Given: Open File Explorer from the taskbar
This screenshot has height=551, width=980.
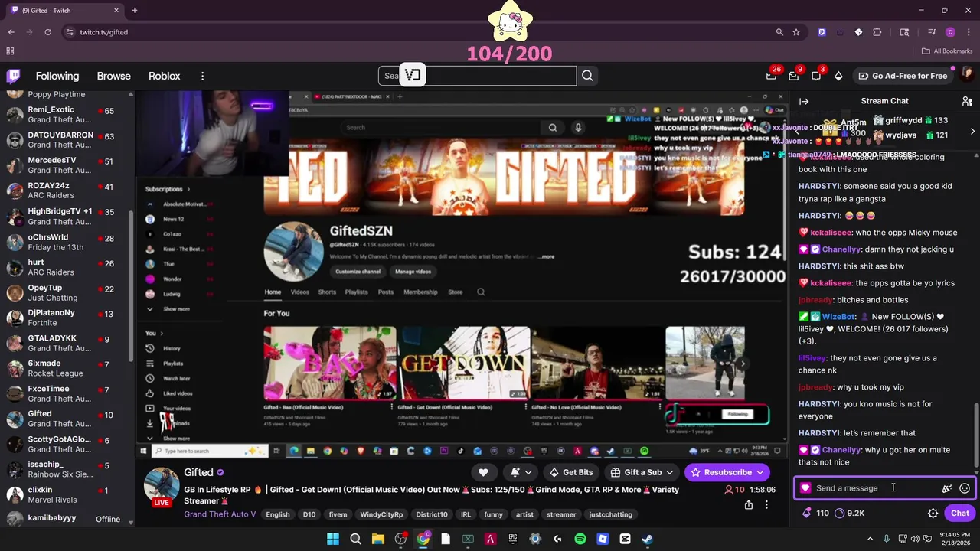Looking at the screenshot, I should (377, 539).
